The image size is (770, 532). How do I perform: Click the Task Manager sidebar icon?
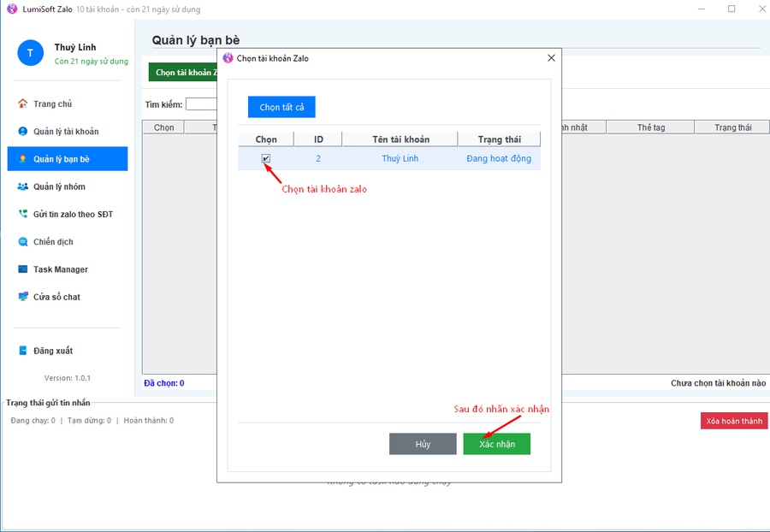point(23,269)
